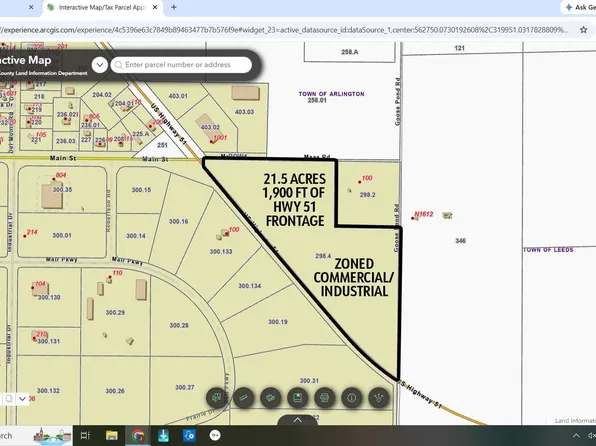Screen dimensions: 596x446
Task: Open the select features widget icon
Action: pyautogui.click(x=217, y=398)
